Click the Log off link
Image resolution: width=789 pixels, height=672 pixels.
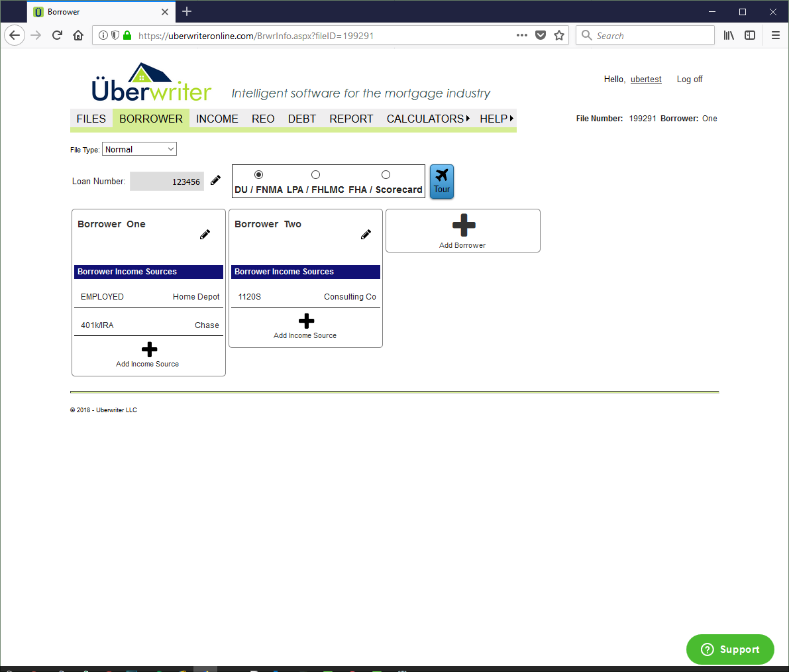pos(690,79)
